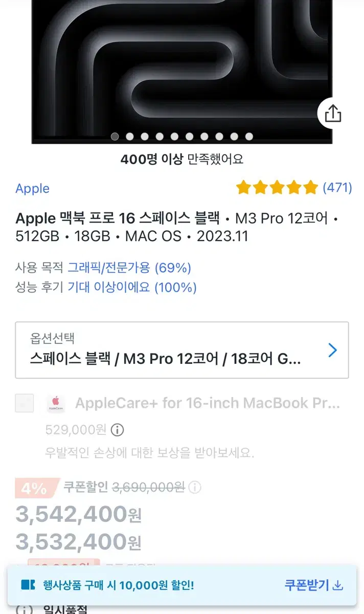Viewport: 364px width, 614px height.
Task: Tap the 쿠폰받기 button
Action: coord(313,585)
